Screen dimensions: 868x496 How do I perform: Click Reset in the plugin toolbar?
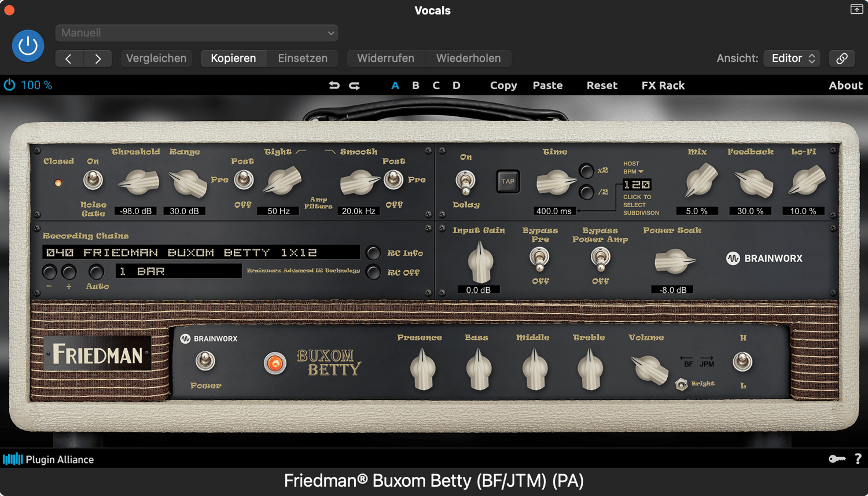point(602,86)
